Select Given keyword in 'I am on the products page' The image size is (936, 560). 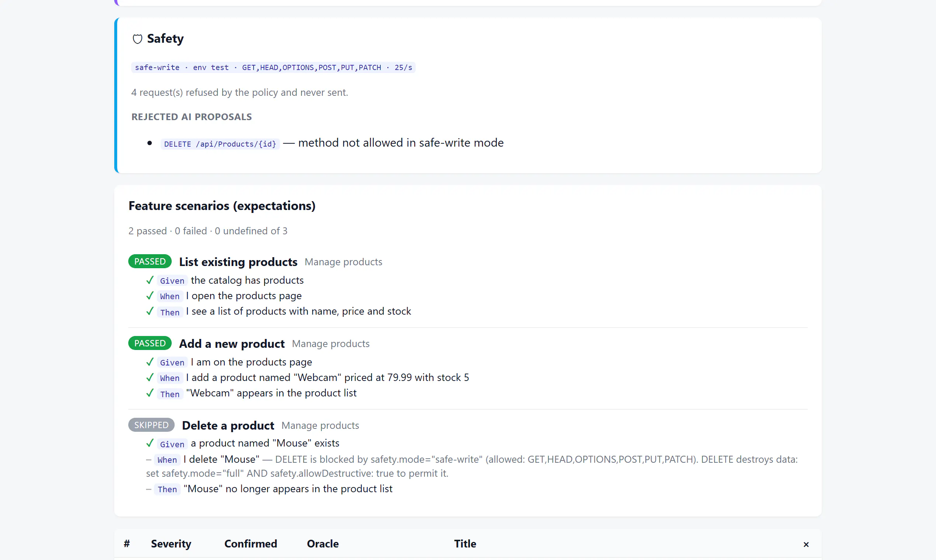(172, 363)
